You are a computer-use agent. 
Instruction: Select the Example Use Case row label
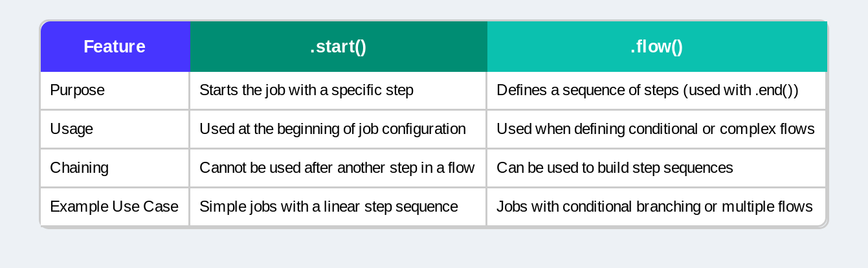click(x=114, y=207)
